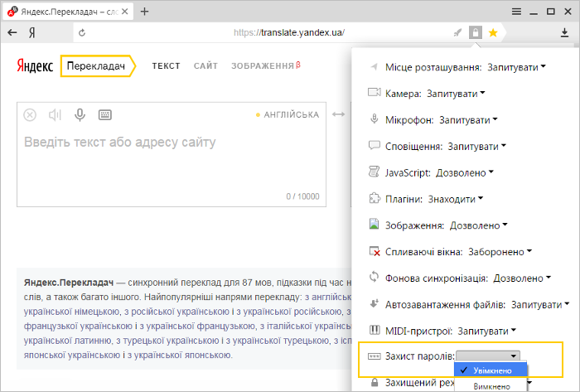This screenshot has width=580, height=392.
Task: Click the location arrow icon
Action: pyautogui.click(x=374, y=67)
